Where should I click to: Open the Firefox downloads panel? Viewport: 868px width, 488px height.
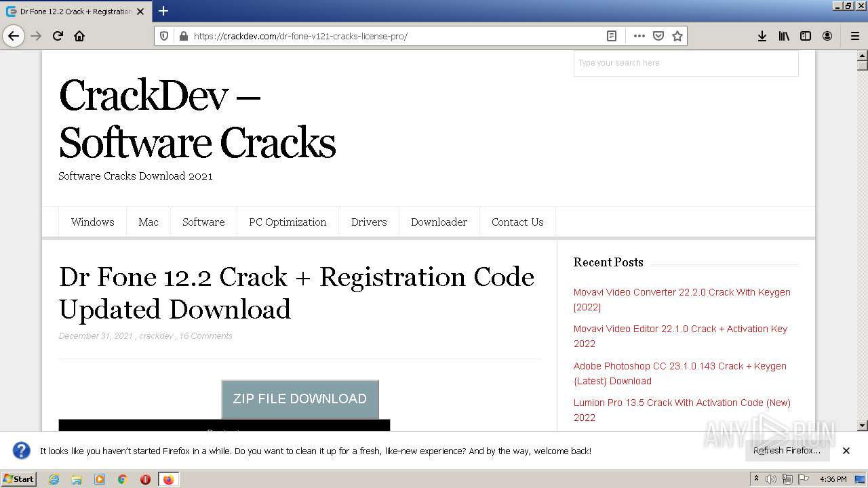(762, 36)
